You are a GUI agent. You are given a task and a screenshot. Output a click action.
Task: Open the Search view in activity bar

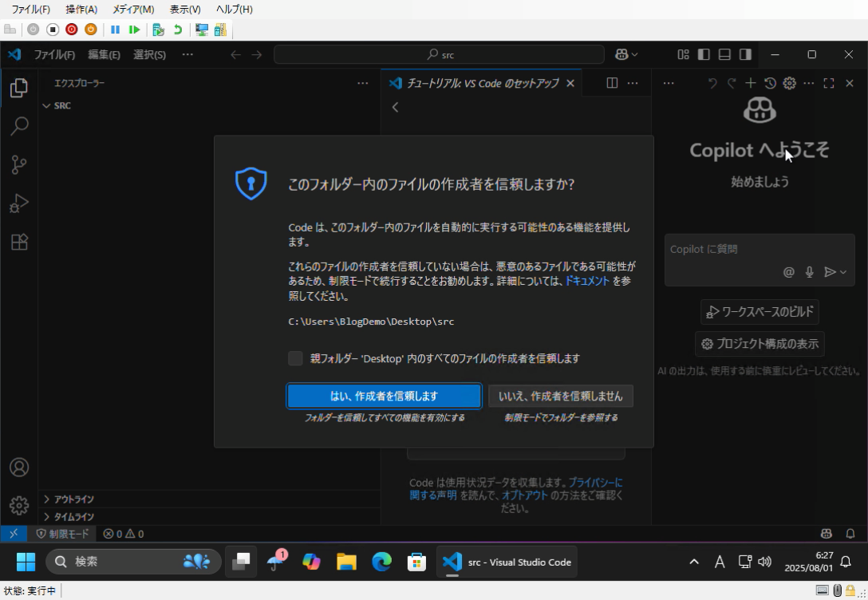point(19,126)
